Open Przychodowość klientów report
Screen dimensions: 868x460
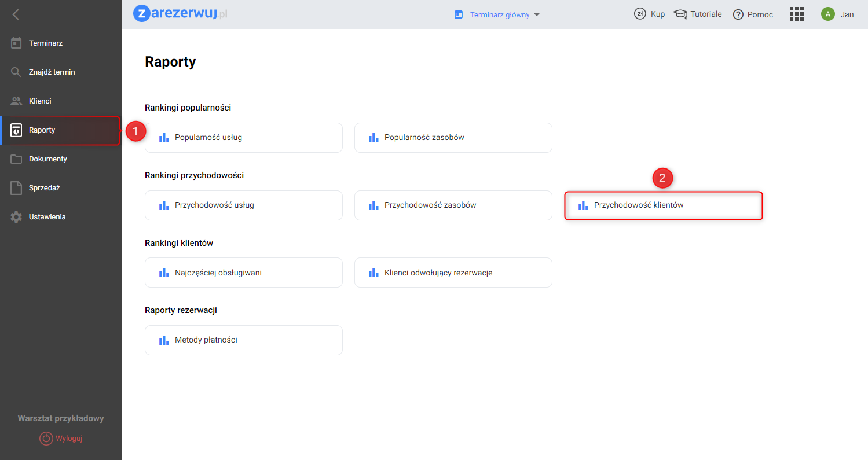click(x=663, y=205)
